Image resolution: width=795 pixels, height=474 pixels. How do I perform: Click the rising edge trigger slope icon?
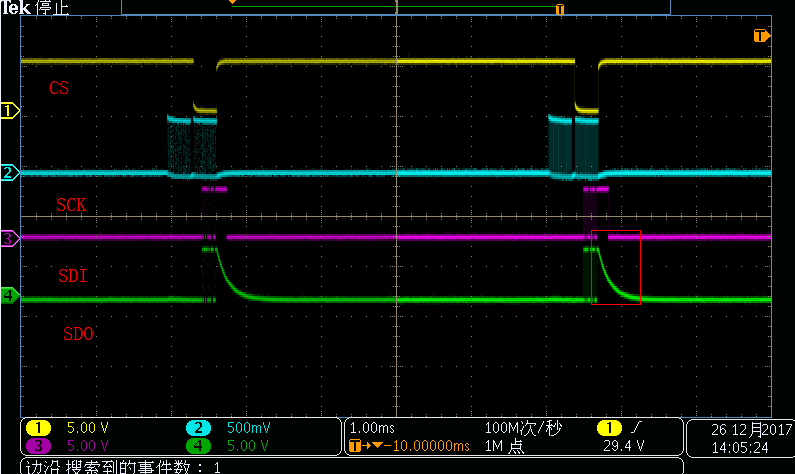point(636,428)
